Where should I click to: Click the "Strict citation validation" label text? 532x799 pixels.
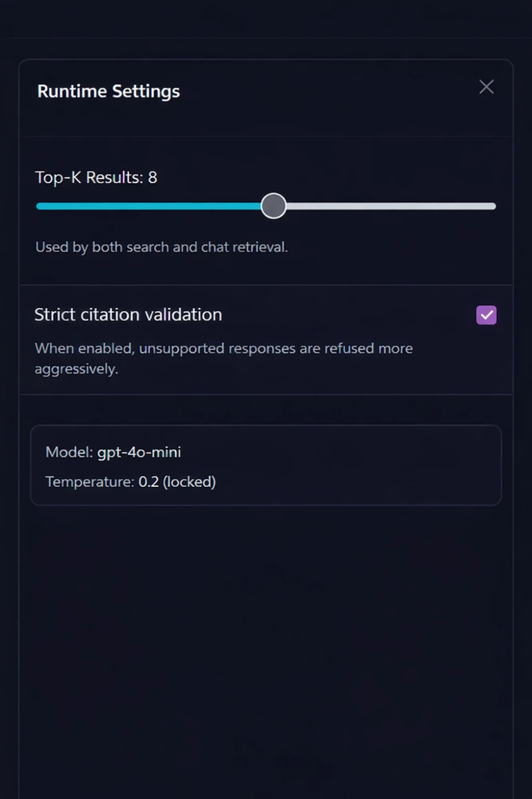(128, 315)
